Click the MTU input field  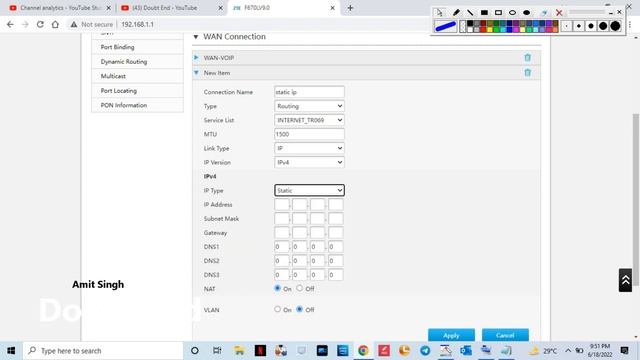(309, 134)
